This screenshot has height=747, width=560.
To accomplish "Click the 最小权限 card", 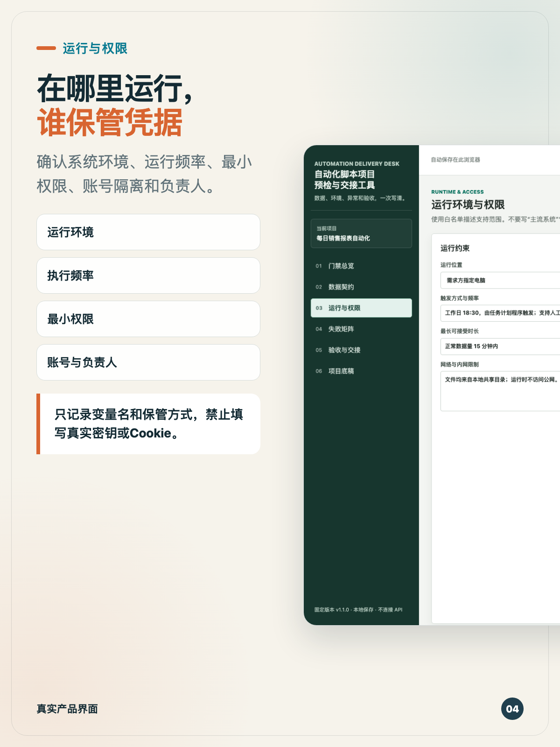I will click(x=148, y=319).
